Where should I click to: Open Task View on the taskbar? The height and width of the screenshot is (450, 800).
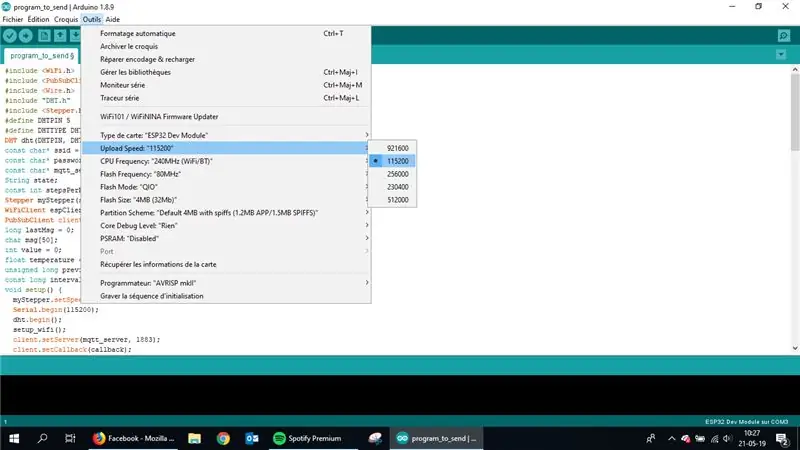pos(70,438)
